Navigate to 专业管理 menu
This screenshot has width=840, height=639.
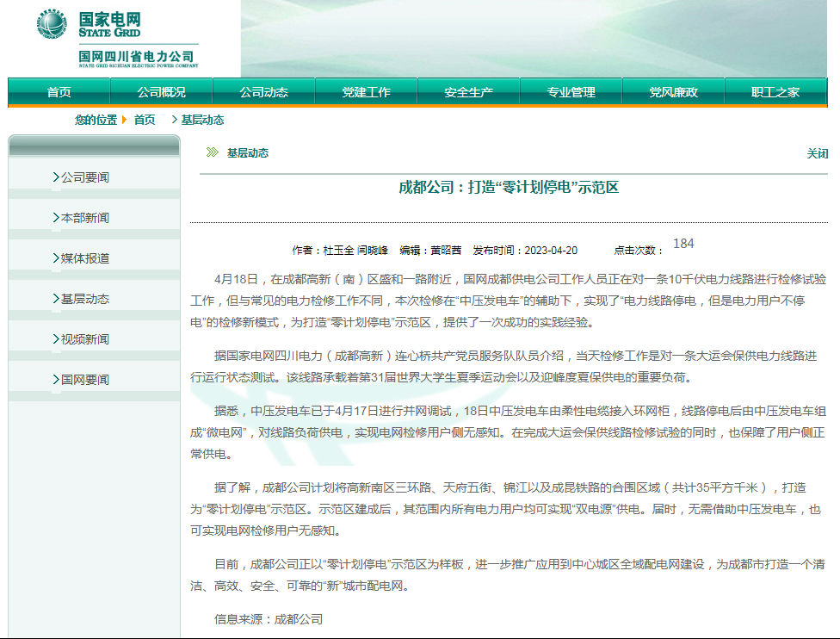[571, 91]
